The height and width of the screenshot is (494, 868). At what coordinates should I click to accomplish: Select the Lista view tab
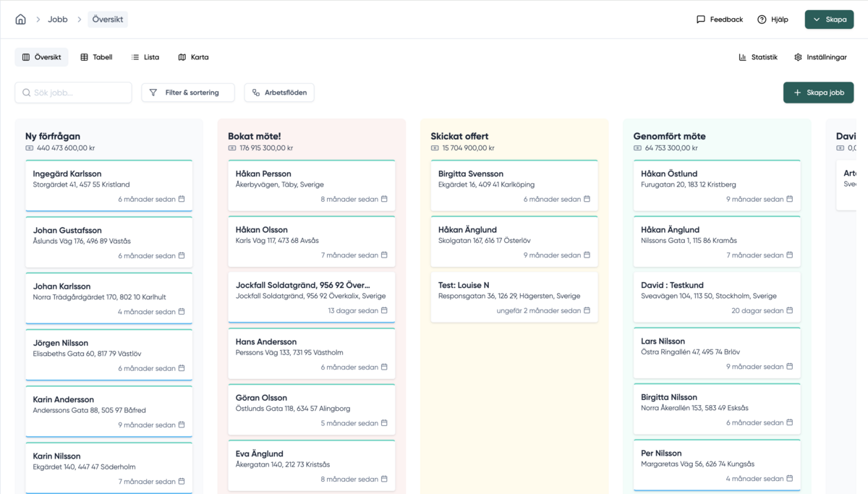pos(145,57)
